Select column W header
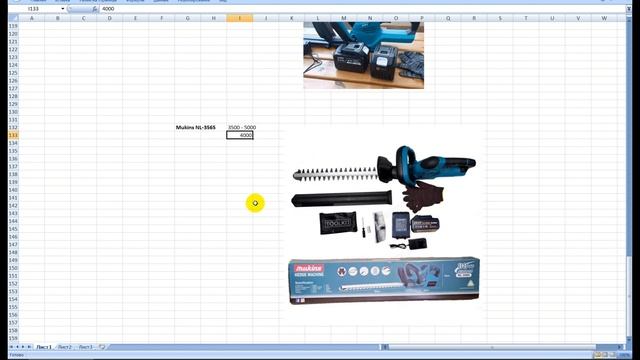This screenshot has height=360, width=640. [604, 18]
